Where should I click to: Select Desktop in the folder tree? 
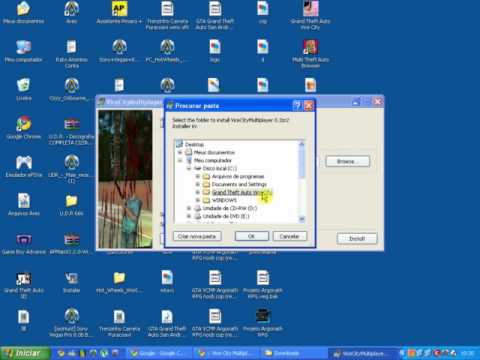(x=194, y=144)
